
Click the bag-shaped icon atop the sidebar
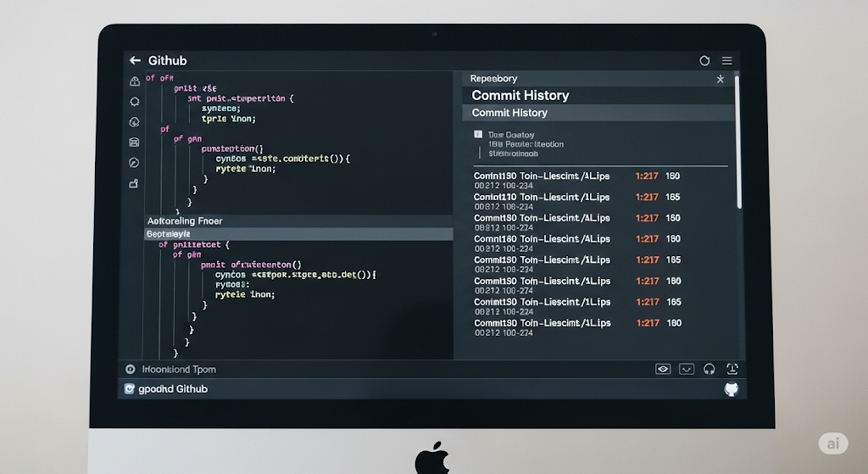click(135, 81)
